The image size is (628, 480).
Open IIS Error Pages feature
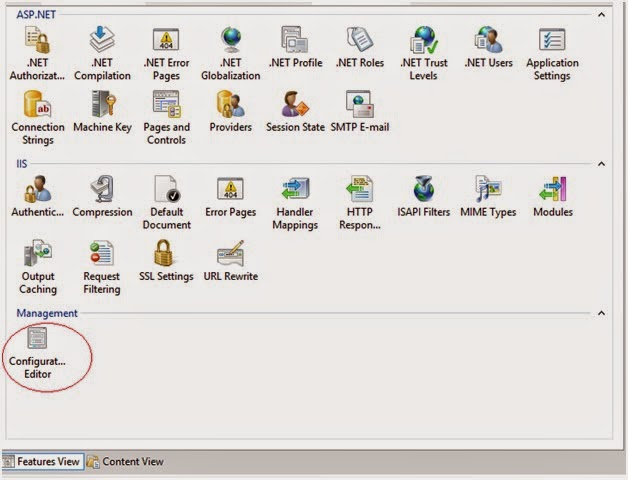click(231, 196)
